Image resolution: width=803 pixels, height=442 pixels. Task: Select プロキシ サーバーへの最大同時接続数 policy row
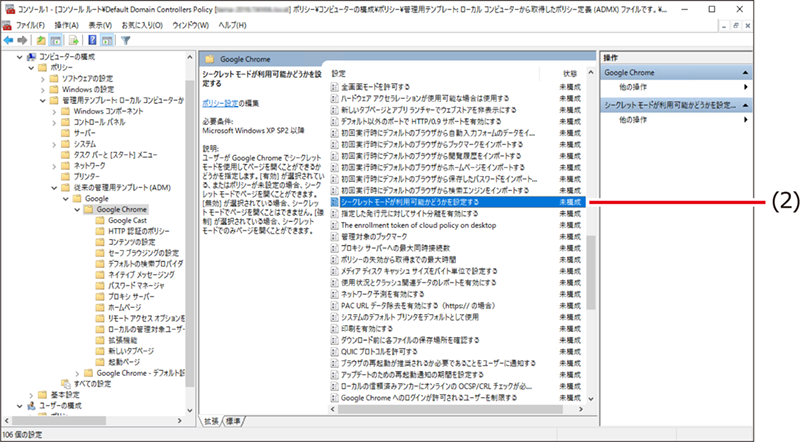[x=457, y=248]
